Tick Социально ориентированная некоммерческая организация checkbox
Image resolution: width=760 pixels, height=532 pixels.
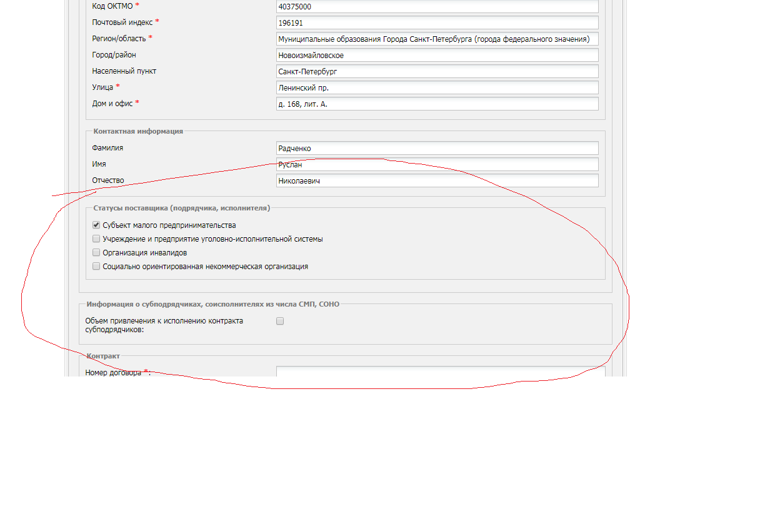coord(96,266)
